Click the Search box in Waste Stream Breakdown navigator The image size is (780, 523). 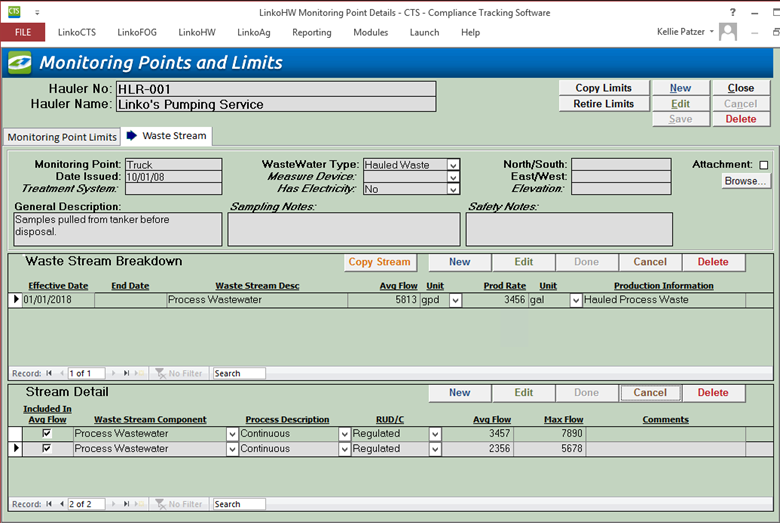(239, 373)
